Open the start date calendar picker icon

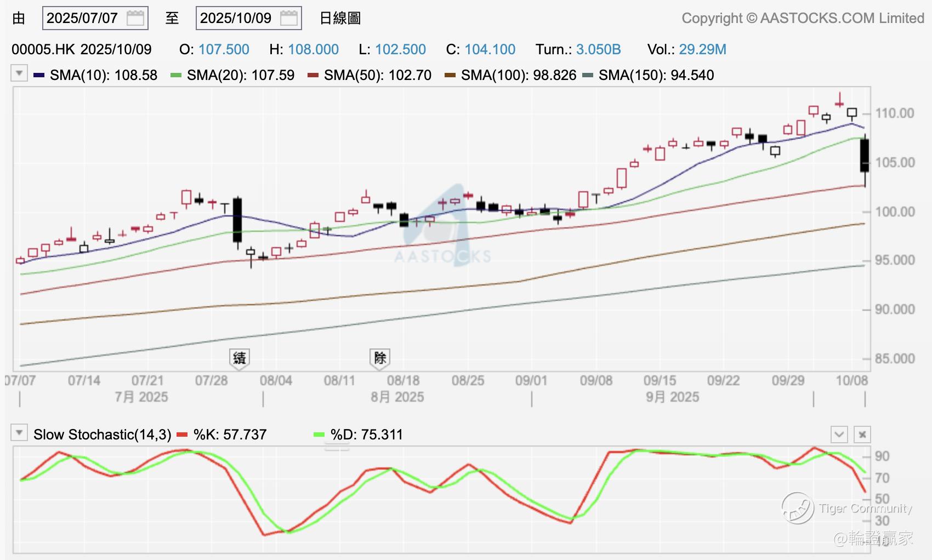pos(135,18)
